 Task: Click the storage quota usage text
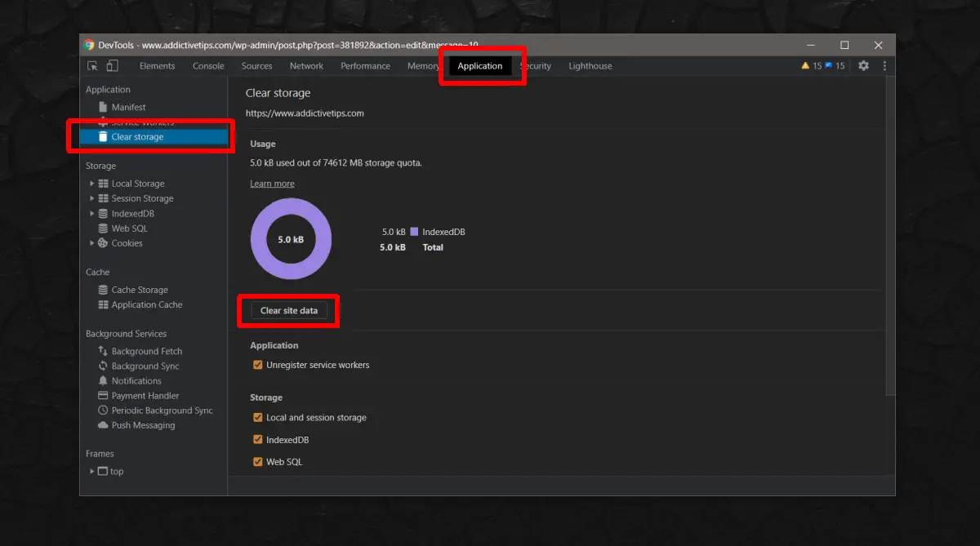[336, 162]
